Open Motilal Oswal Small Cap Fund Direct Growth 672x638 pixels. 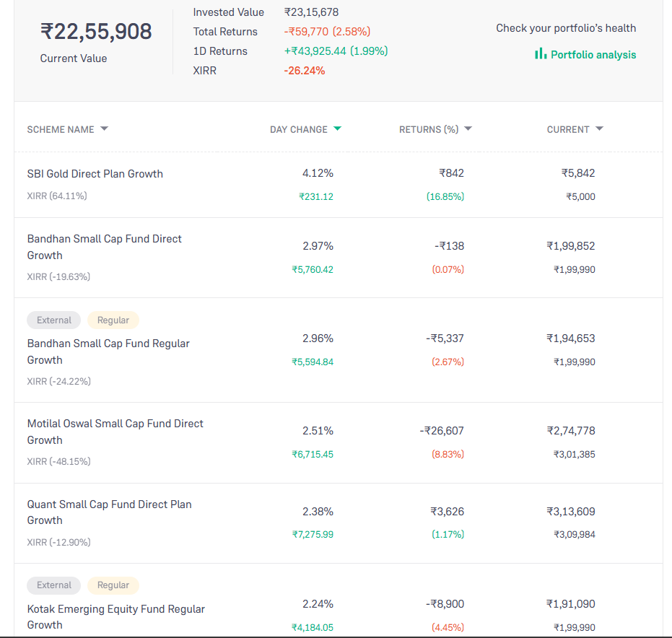pyautogui.click(x=115, y=432)
